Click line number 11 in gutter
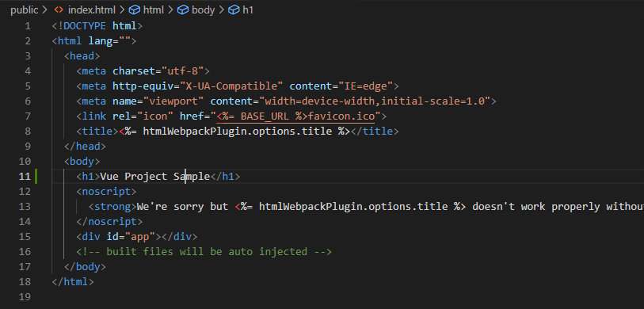 (x=25, y=176)
